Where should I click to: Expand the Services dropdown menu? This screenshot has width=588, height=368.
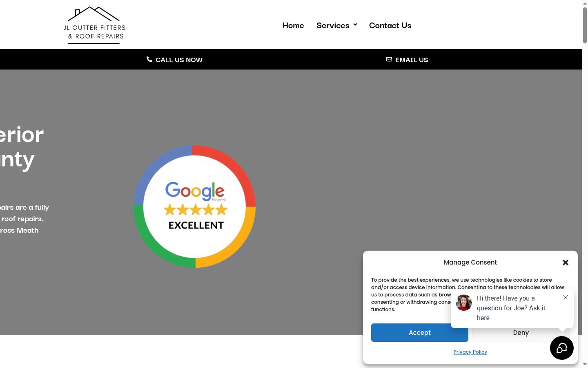click(x=337, y=25)
